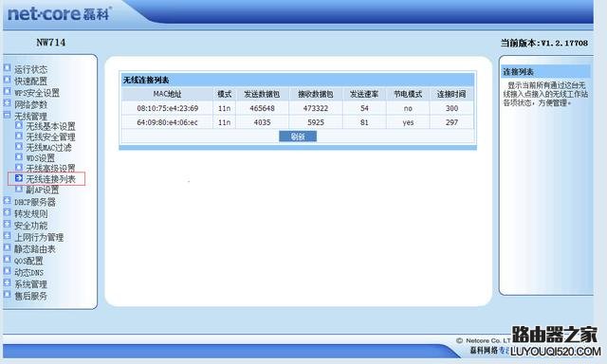This screenshot has height=364, width=607.
Task: Click the icon beside 无线MAC过滤
Action: click(x=19, y=146)
